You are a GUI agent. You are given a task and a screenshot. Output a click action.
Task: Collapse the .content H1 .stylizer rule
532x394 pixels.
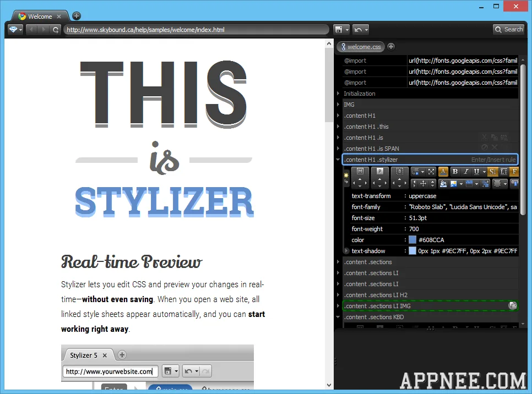(338, 160)
